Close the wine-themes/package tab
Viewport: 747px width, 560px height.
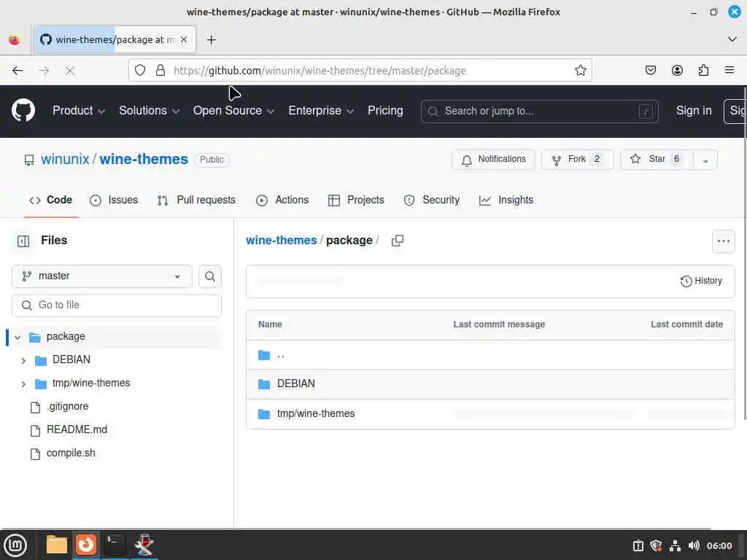tap(184, 40)
